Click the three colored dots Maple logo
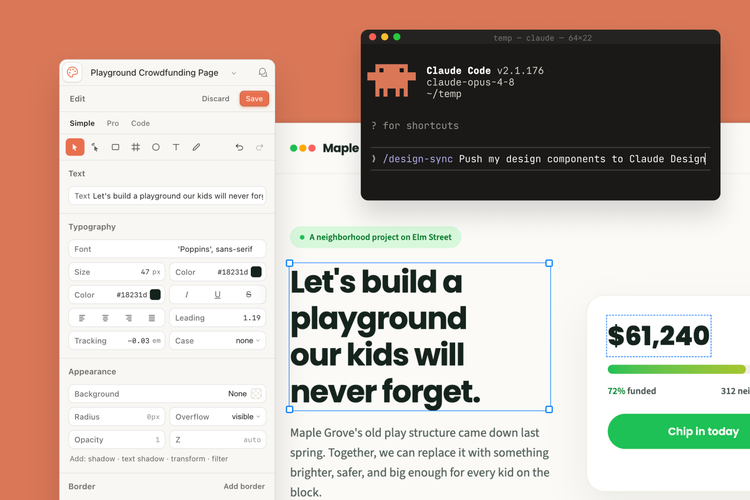Viewport: 750px width, 500px height. click(303, 148)
